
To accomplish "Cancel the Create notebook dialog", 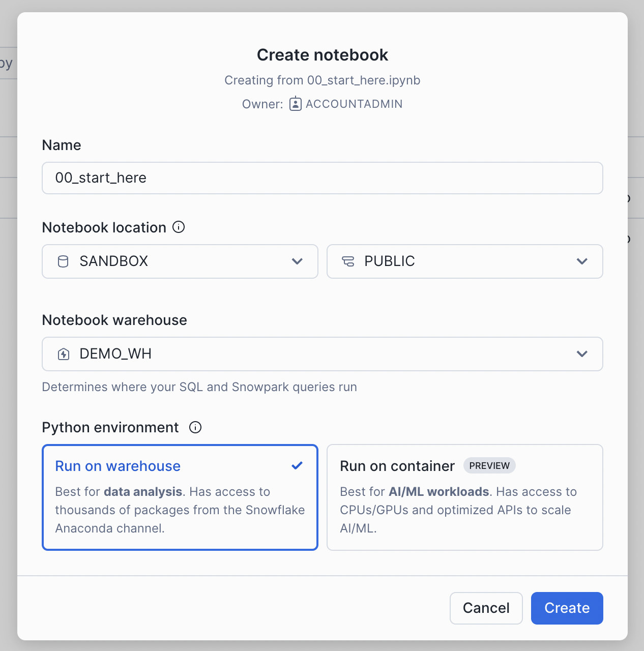I will click(486, 608).
